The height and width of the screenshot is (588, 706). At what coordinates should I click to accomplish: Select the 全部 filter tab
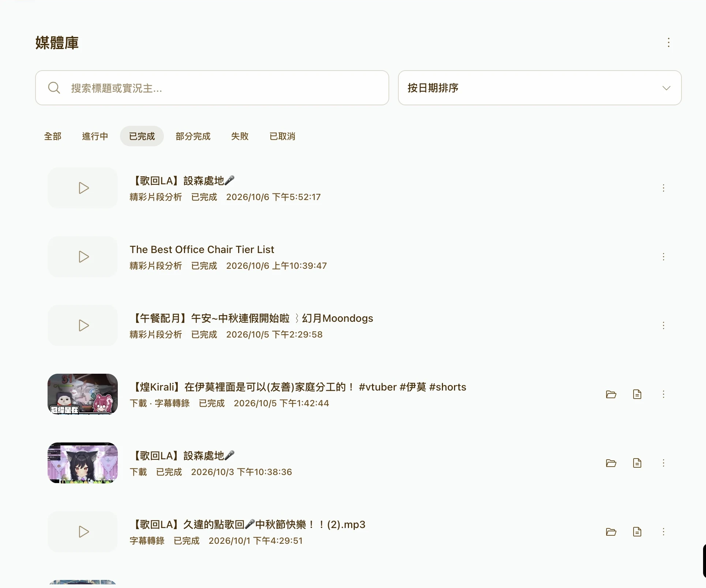53,136
